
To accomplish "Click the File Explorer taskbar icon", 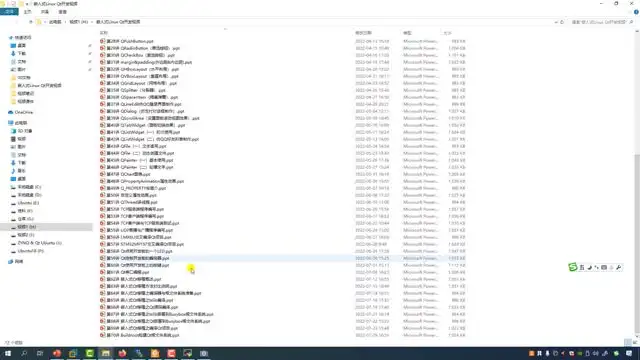I will point(106,353).
